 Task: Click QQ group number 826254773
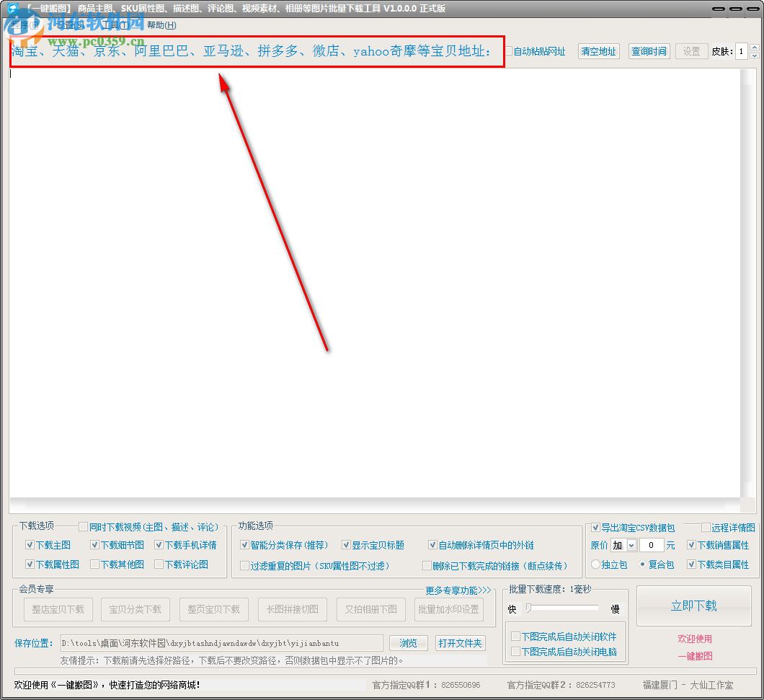(x=595, y=685)
